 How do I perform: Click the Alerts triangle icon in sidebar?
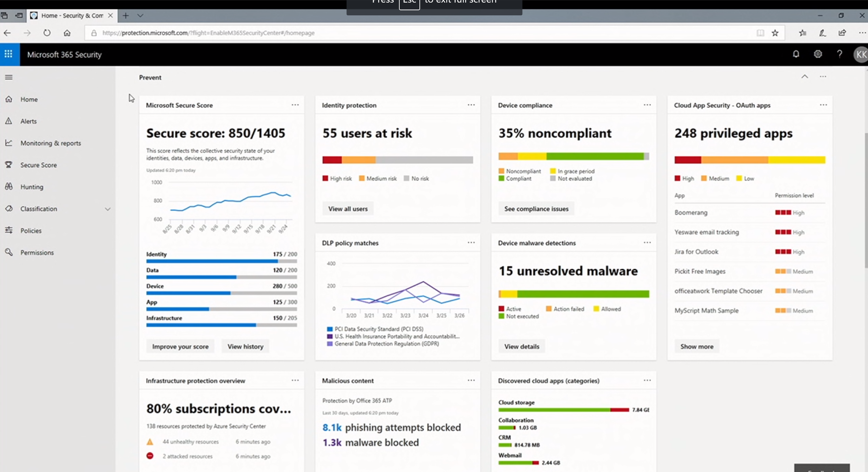point(9,121)
